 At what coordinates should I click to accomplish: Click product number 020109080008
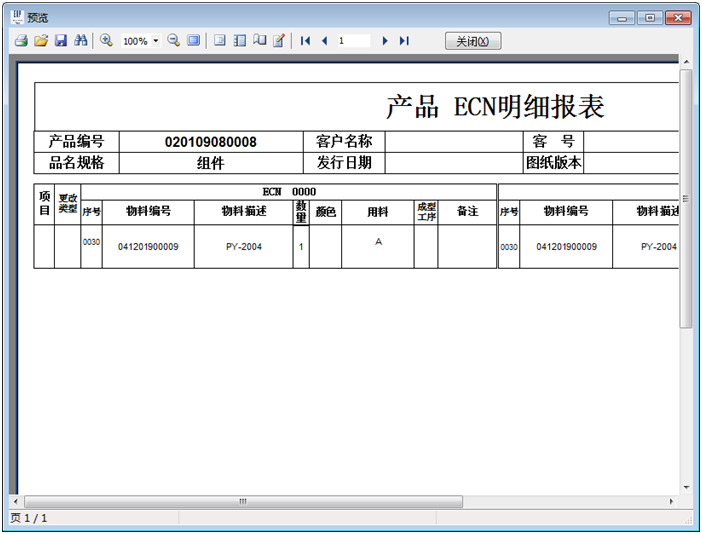[x=210, y=142]
